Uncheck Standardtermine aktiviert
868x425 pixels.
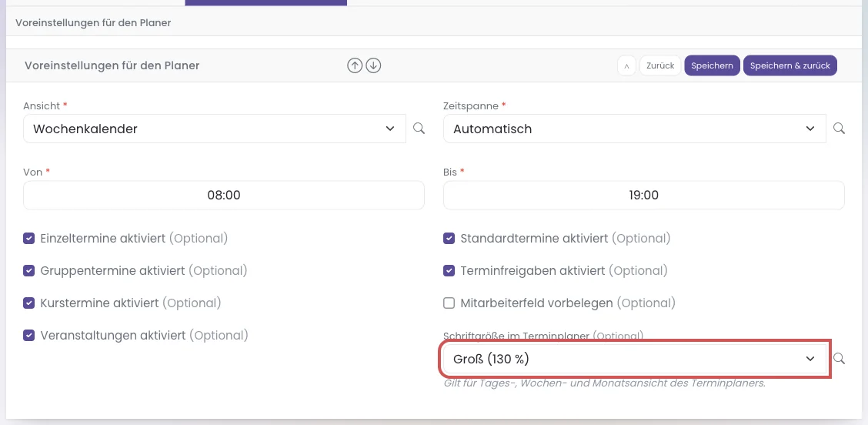pyautogui.click(x=449, y=239)
